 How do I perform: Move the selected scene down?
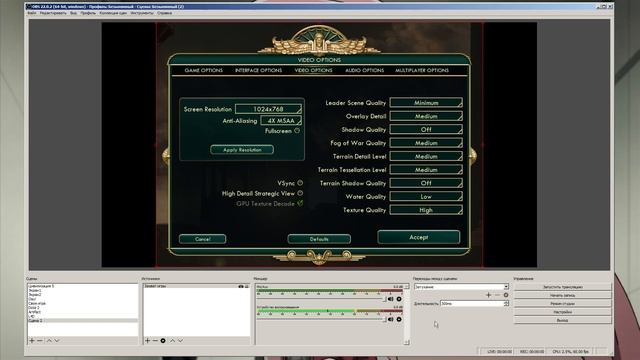click(x=57, y=340)
